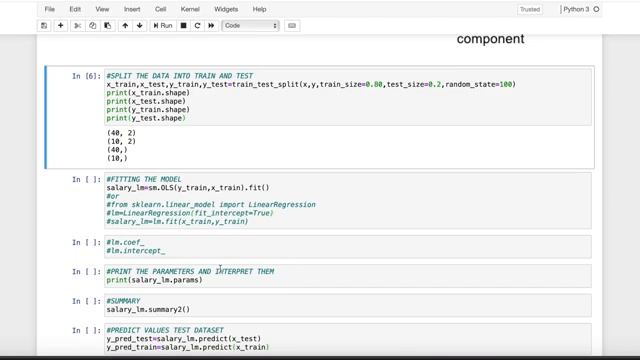
Task: Click the Python 3 kernel idle indicator
Action: coord(596,9)
